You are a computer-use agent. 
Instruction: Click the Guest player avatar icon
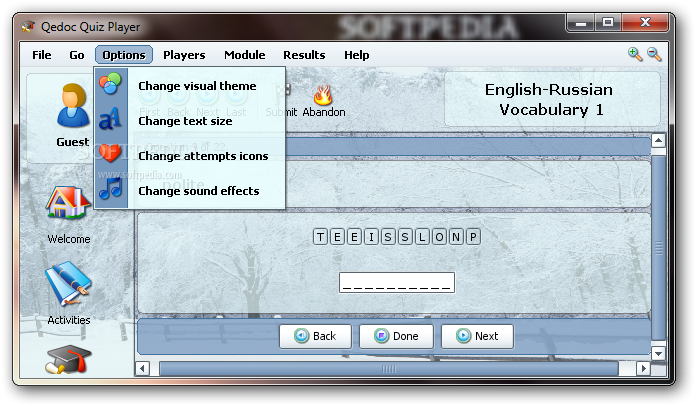tap(73, 105)
